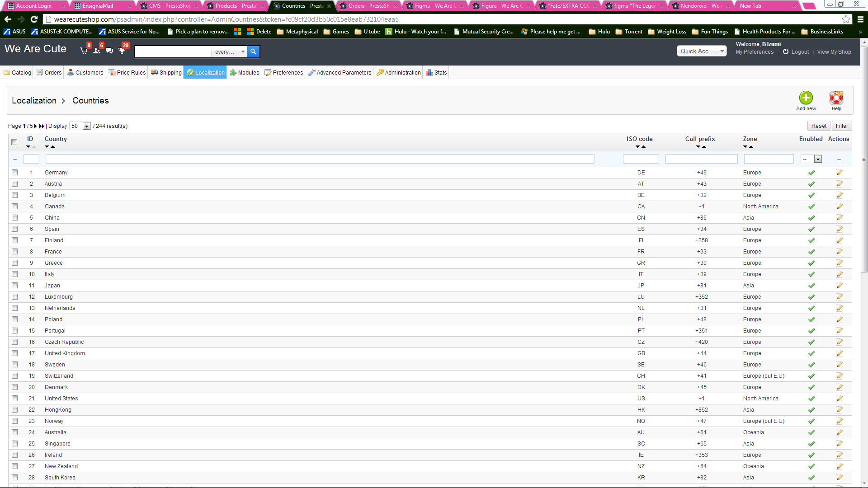868x488 pixels.
Task: Bookmark page with the star icon
Action: click(x=846, y=19)
